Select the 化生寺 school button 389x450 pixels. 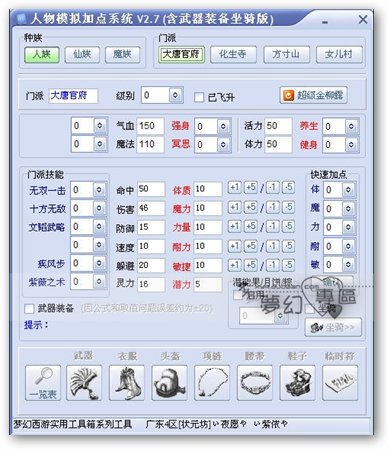click(x=233, y=55)
